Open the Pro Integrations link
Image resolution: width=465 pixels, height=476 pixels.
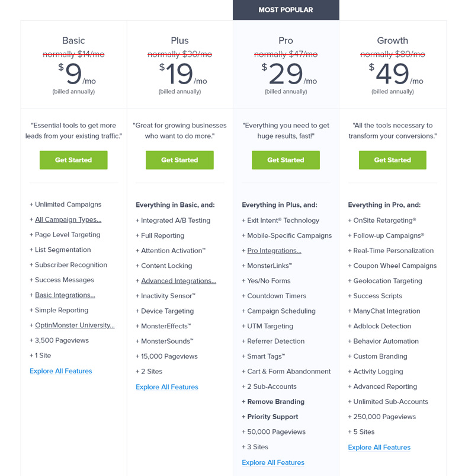tap(274, 251)
